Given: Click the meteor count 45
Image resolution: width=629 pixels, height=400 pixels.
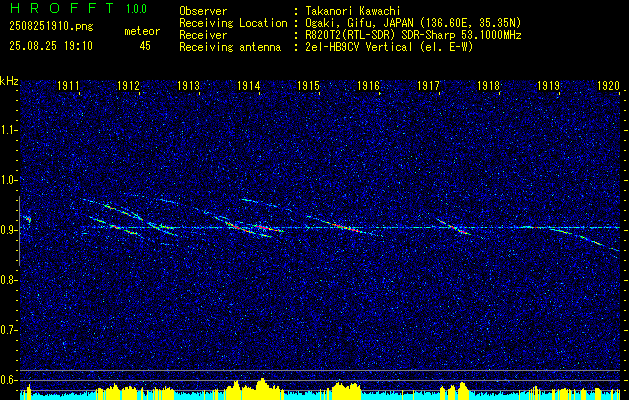Looking at the screenshot, I should click(x=145, y=46).
